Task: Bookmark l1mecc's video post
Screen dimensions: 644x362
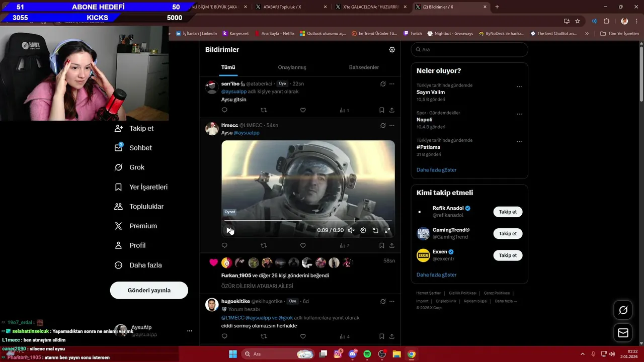Action: 382,246
